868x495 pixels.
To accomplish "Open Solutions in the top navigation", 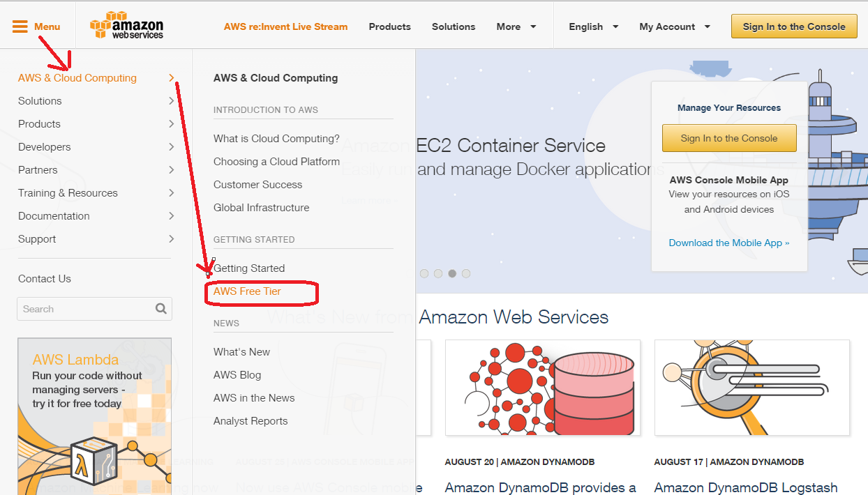I will [x=454, y=26].
